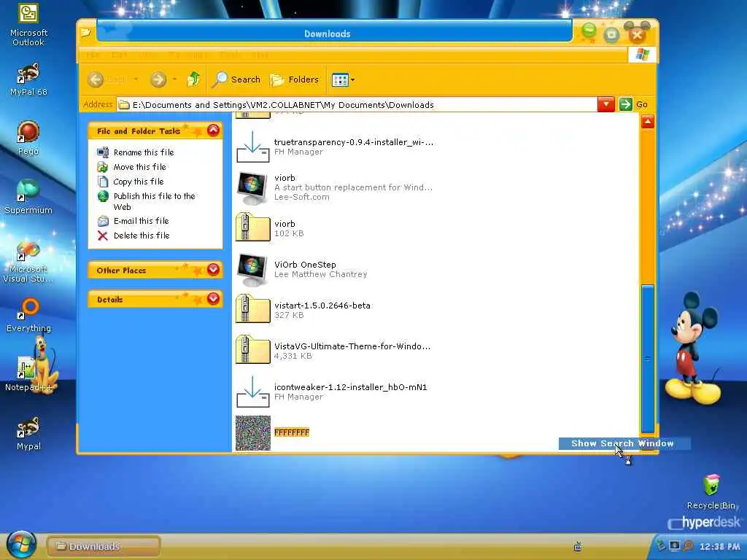
Task: Open the Start menu orb
Action: (21, 545)
